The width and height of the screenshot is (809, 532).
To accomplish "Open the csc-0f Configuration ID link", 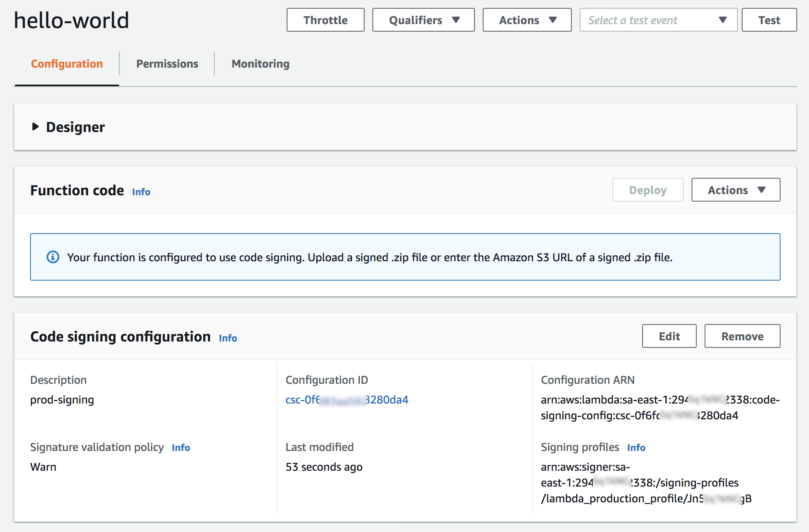I will (346, 400).
